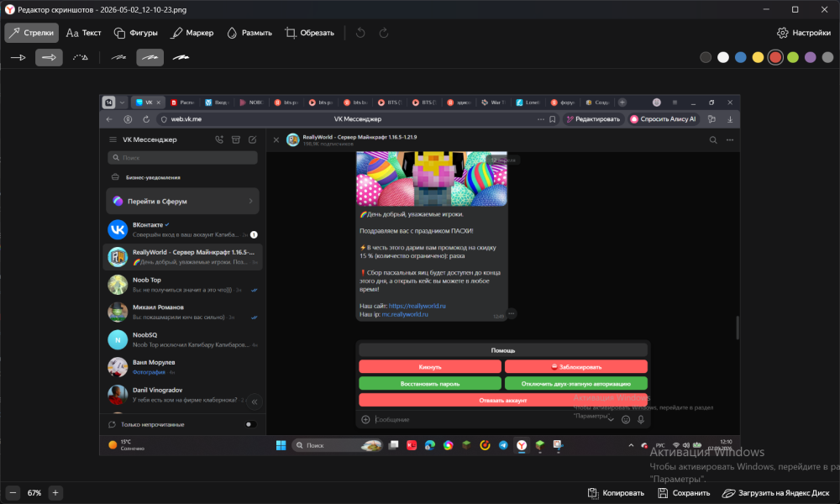
Task: Click the chat header search magnifier icon
Action: point(713,139)
